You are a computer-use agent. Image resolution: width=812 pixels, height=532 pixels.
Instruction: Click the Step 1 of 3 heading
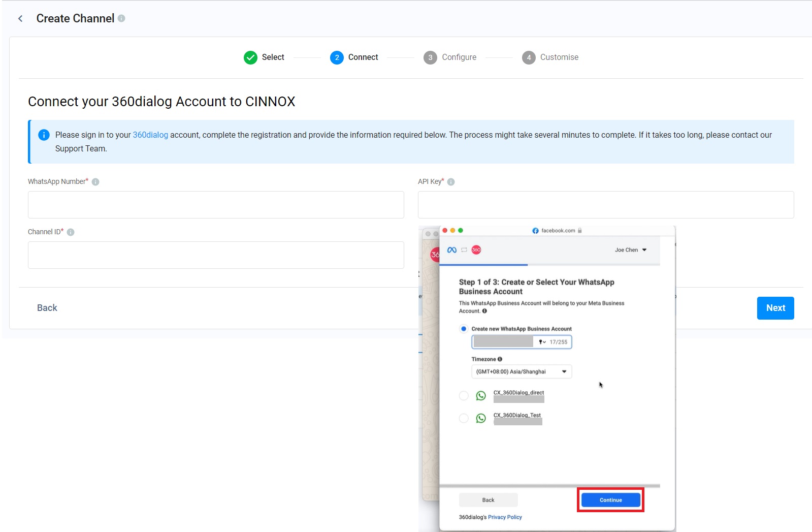537,287
